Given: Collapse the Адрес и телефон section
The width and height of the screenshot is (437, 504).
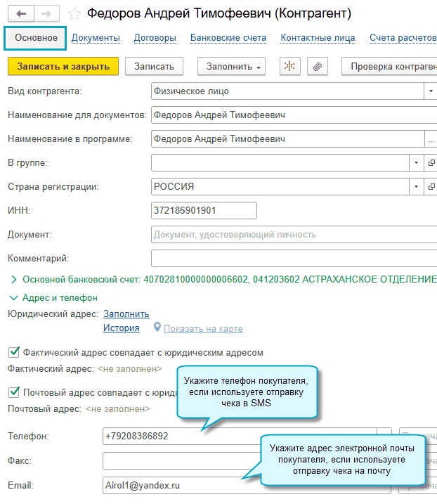Looking at the screenshot, I should pyautogui.click(x=13, y=298).
